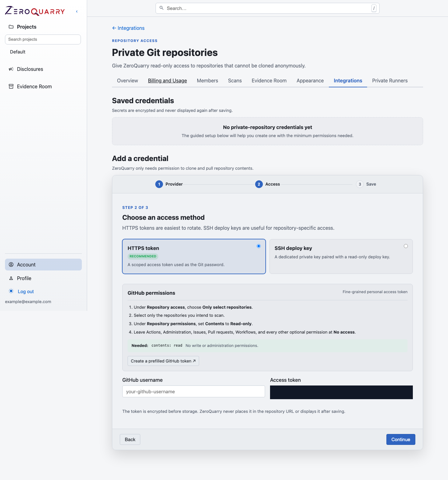448x480 pixels.
Task: Open the Private Runners tab
Action: tap(390, 81)
